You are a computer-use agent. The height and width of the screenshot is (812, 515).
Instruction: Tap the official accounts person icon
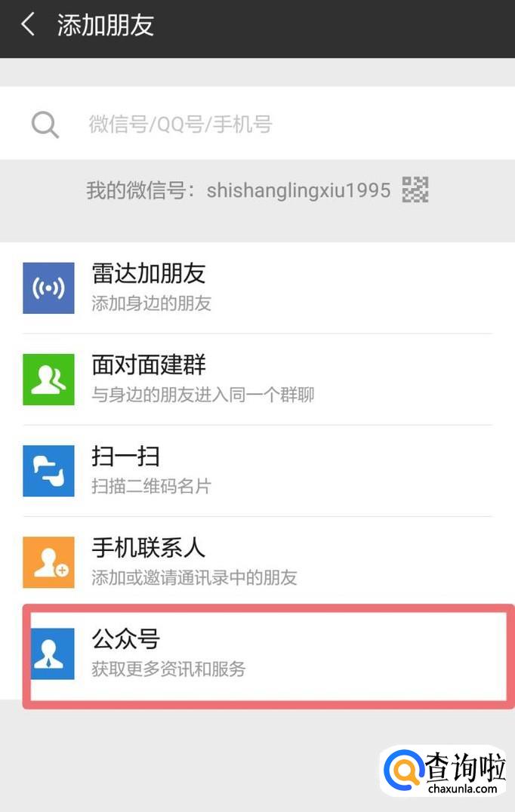click(x=52, y=654)
